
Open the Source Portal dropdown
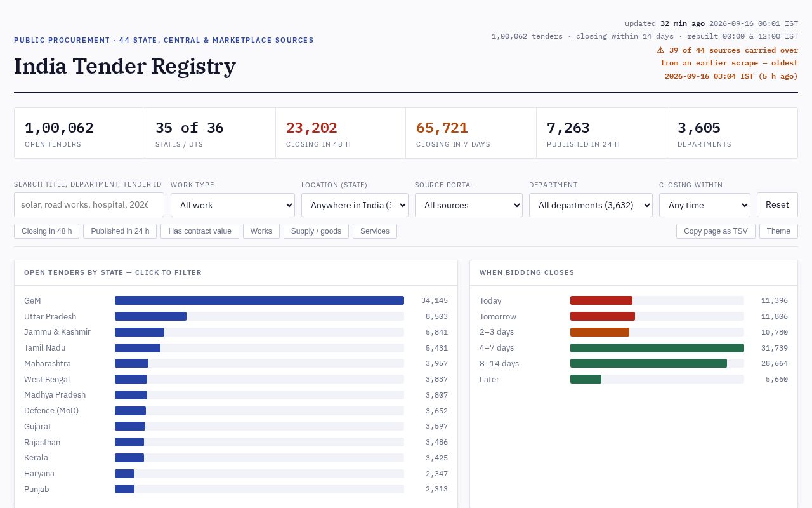469,205
